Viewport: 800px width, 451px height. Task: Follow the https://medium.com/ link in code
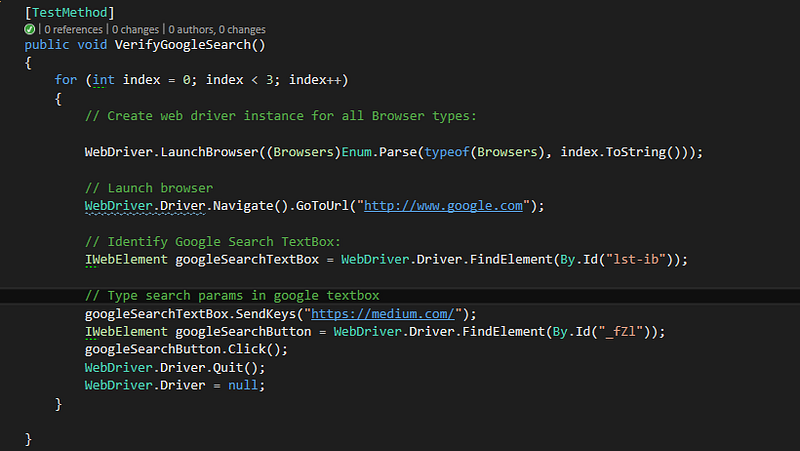tap(383, 314)
